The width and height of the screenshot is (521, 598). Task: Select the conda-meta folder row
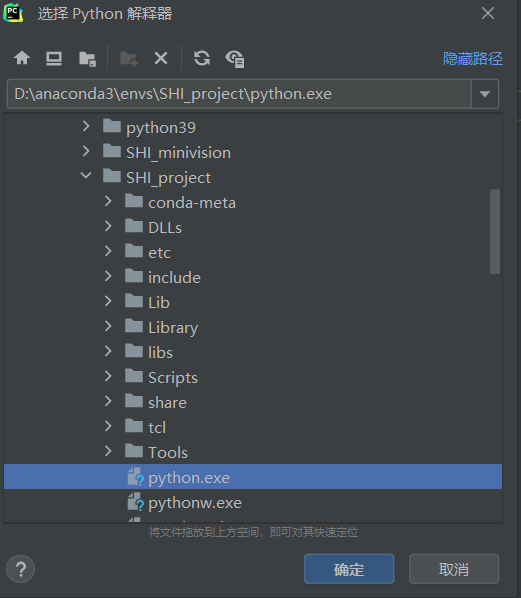tap(253, 203)
